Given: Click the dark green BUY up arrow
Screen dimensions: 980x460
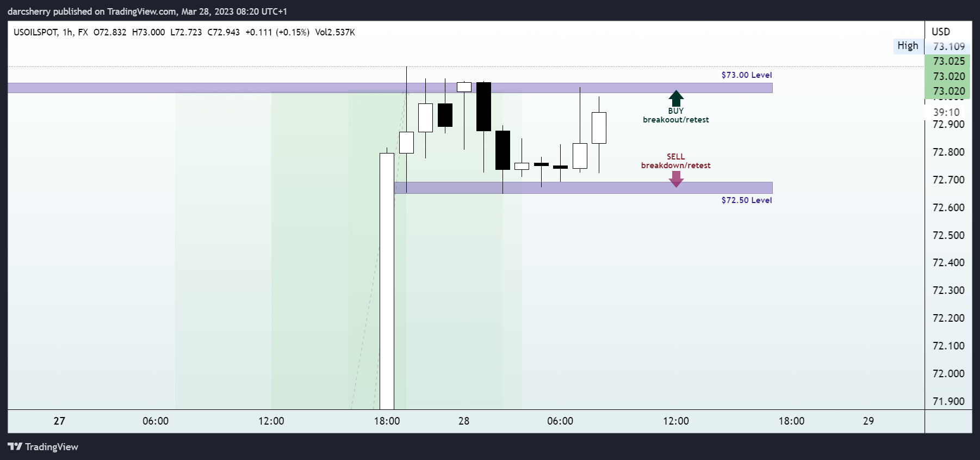Looking at the screenshot, I should coord(676,98).
